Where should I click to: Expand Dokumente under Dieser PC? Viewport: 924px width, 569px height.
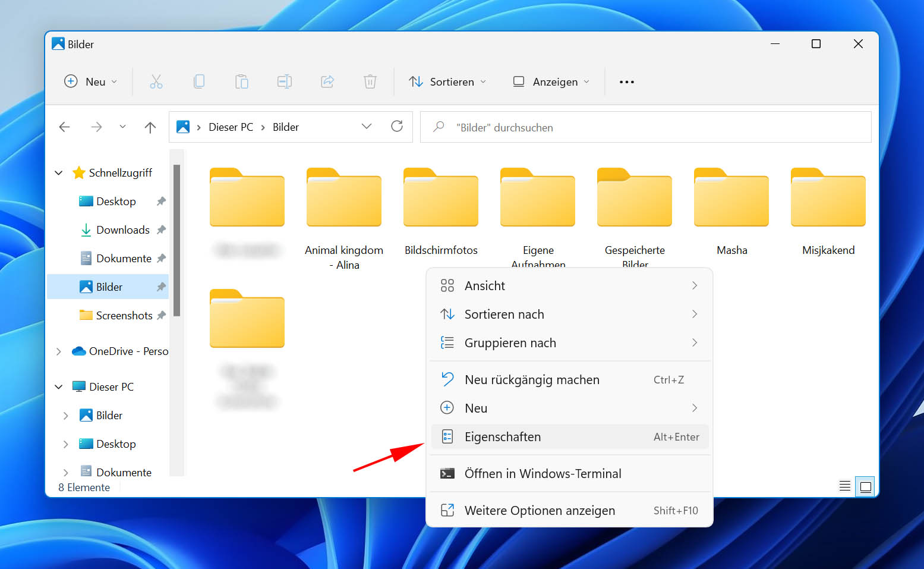[x=65, y=472]
